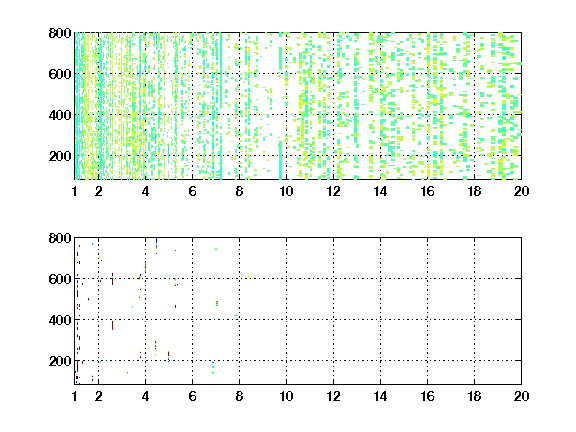Pick x-axis tick '6' under the lower plot
The image size is (576, 432).
click(192, 396)
